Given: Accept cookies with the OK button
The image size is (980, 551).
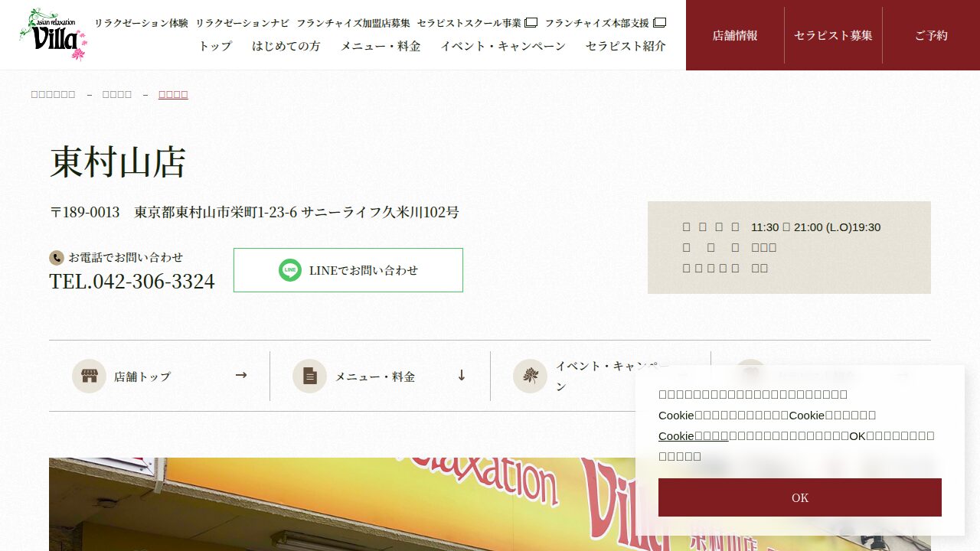Looking at the screenshot, I should pos(800,497).
